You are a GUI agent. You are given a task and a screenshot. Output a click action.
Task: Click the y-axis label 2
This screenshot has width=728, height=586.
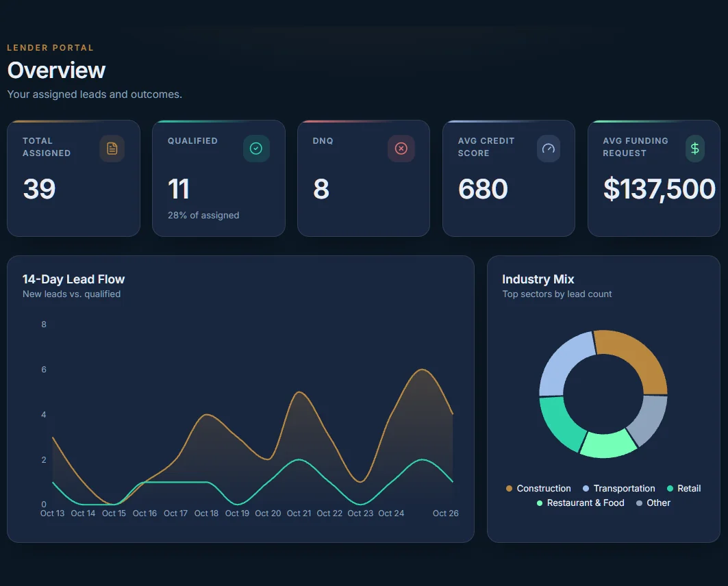44,460
